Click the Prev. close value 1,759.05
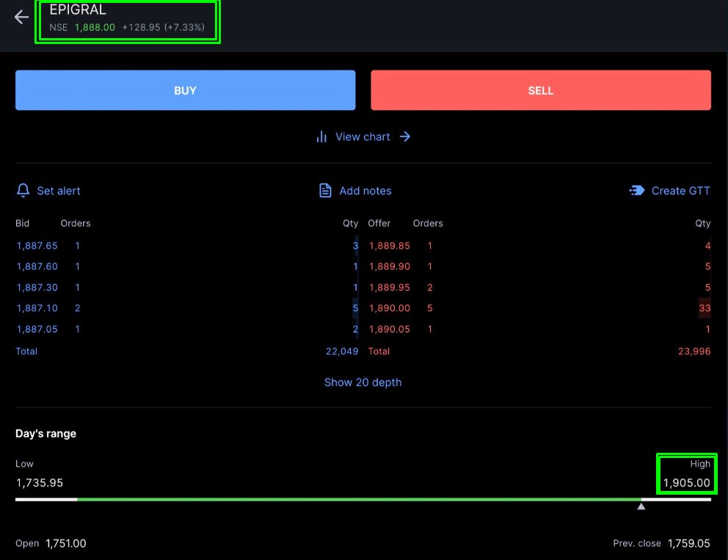The image size is (728, 560). tap(689, 543)
